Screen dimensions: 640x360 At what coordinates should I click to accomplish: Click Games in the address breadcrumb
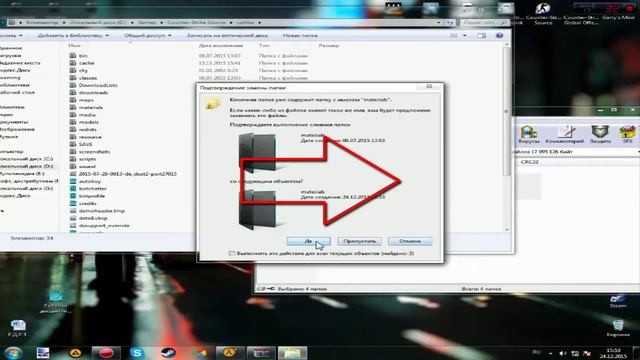147,22
